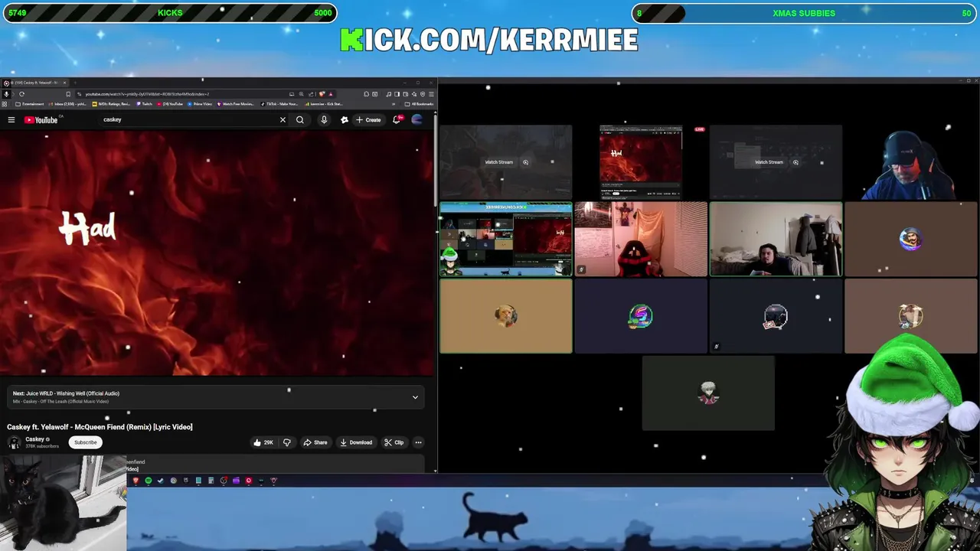The height and width of the screenshot is (551, 980).
Task: Open the red circle taskbar app
Action: [x=249, y=481]
